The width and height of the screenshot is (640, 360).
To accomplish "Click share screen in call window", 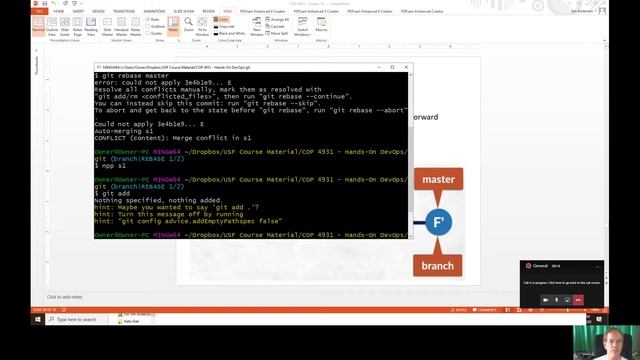I will 567,300.
